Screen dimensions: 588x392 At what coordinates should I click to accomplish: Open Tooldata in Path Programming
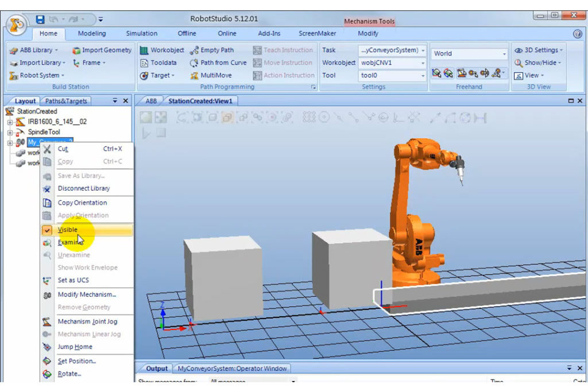click(158, 63)
